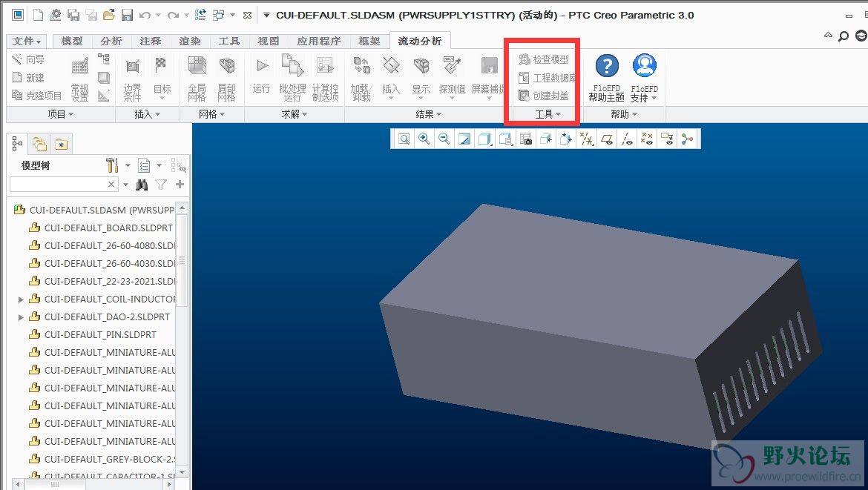Switch to the 注释 ribbon tab
Screen dimensions: 868x490
pyautogui.click(x=151, y=41)
